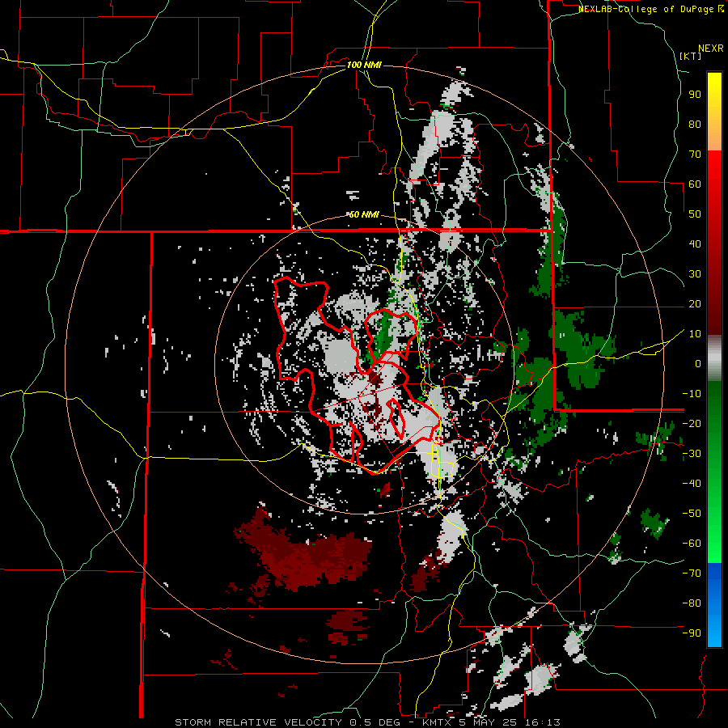Select the 70 value on the velocity scale
Screen dimensions: 728x728
[695, 154]
